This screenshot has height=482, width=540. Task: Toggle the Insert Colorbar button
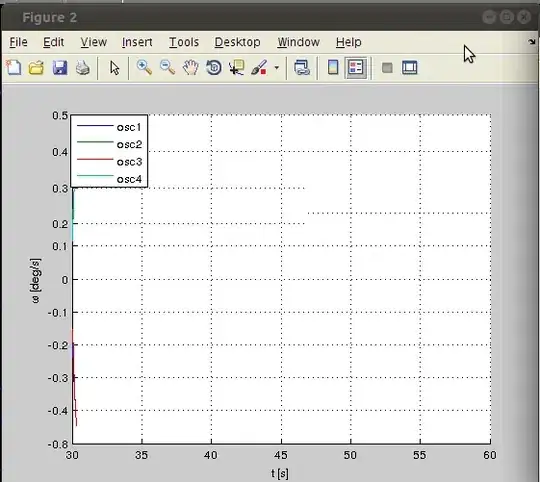click(x=333, y=67)
